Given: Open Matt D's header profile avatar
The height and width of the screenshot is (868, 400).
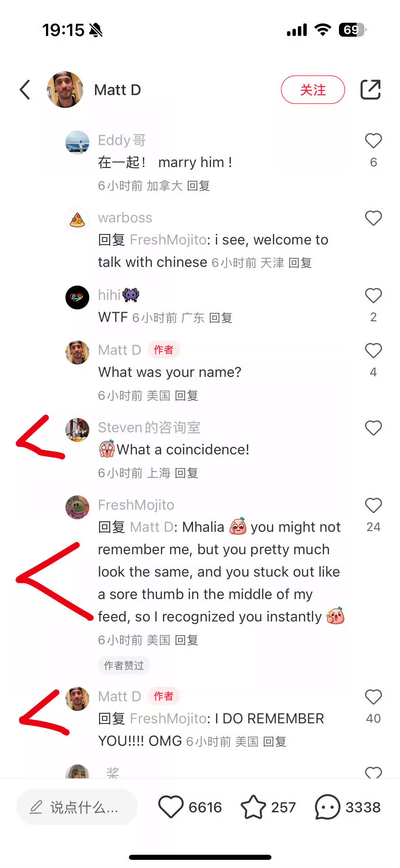Looking at the screenshot, I should point(65,90).
